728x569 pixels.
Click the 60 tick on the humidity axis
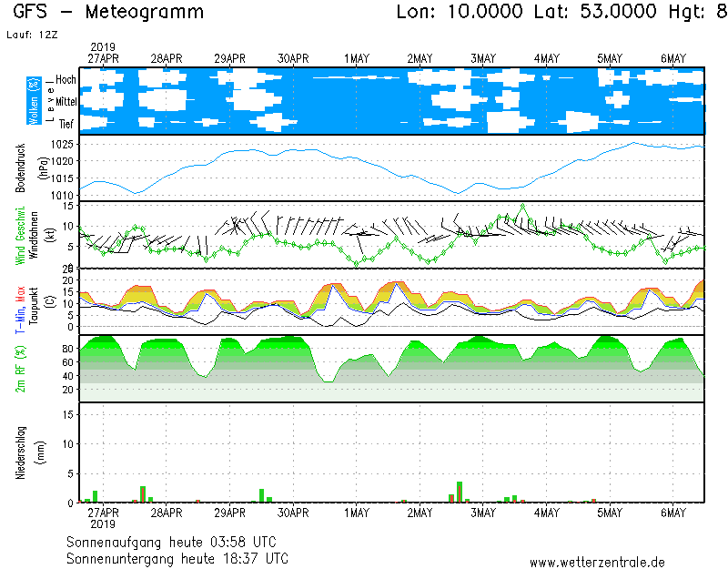(67, 361)
